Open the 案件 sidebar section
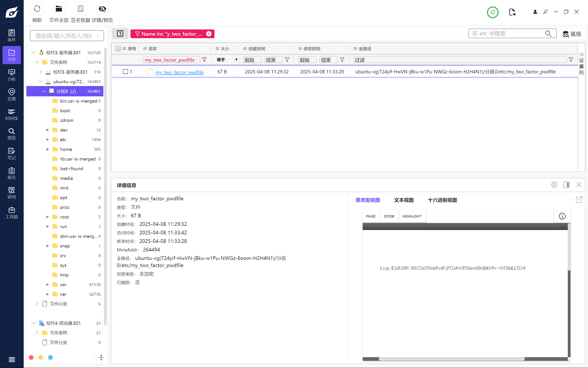588x368 pixels. tap(12, 35)
